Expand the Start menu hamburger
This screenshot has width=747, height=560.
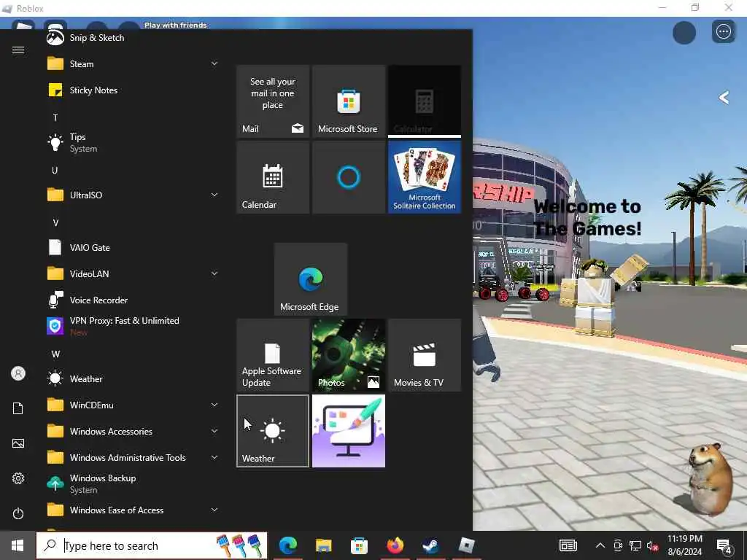[18, 50]
